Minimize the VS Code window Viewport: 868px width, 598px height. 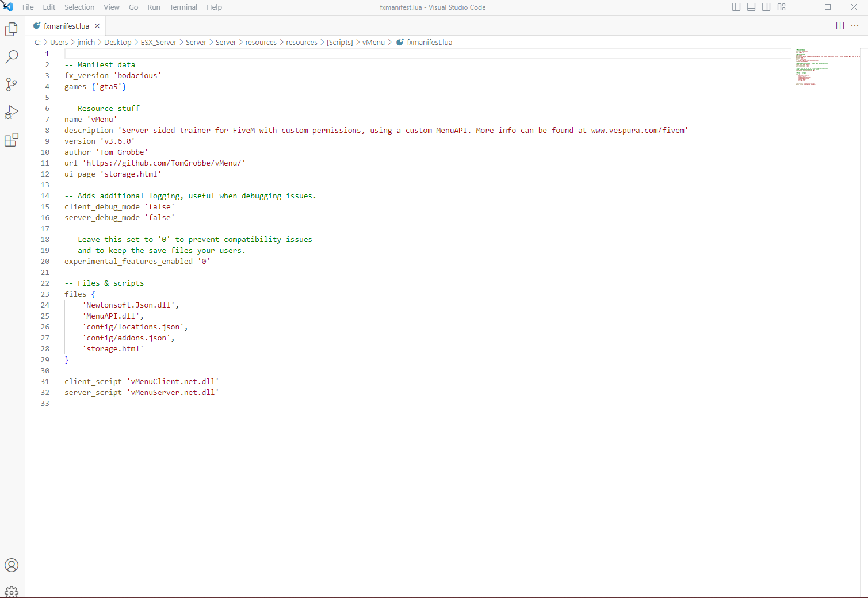tap(801, 7)
